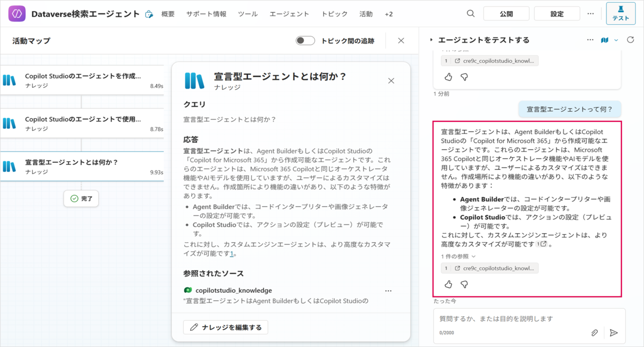
Task: Click the purple Copilot Studio agent logo
Action: pos(17,13)
